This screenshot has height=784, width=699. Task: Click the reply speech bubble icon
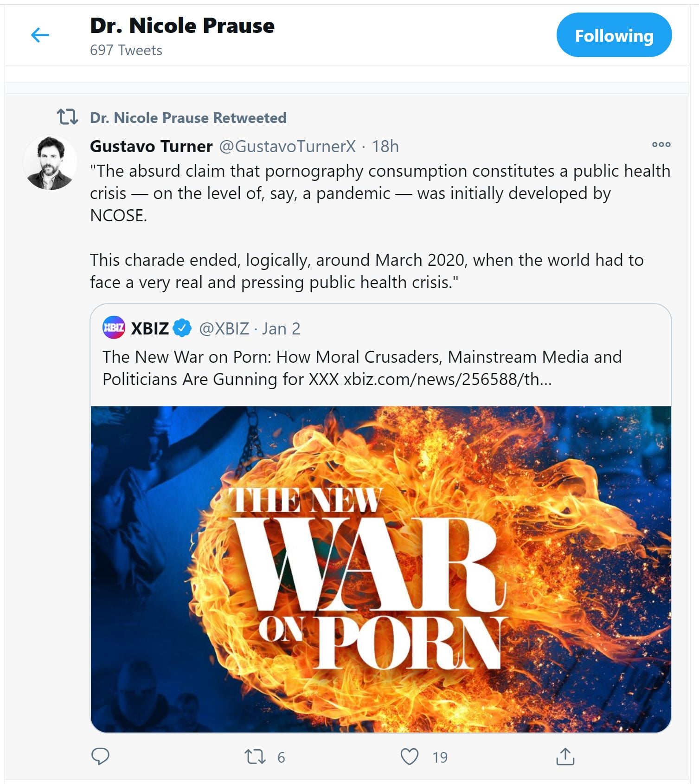click(x=100, y=757)
